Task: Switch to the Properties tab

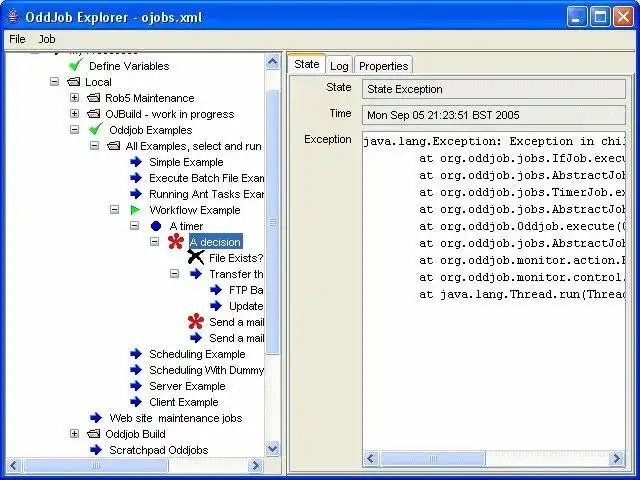Action: (x=384, y=66)
